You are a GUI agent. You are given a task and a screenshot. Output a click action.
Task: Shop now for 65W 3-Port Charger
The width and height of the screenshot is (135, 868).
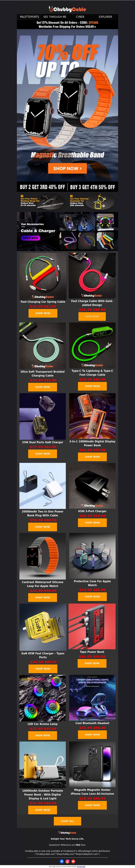[92, 523]
